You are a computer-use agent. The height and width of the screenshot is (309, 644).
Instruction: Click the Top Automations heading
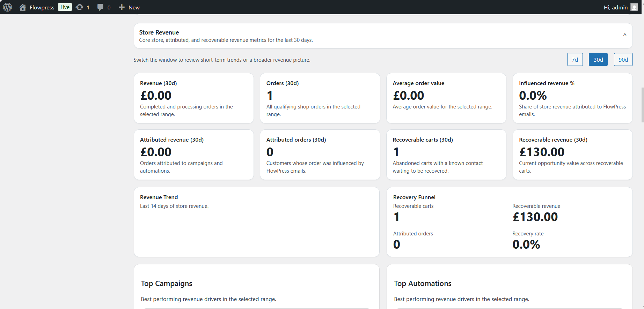(x=423, y=284)
